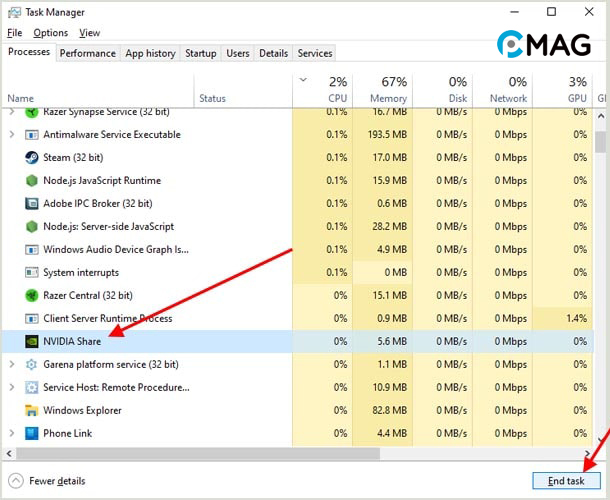This screenshot has width=610, height=500.
Task: Click the 5.6 MB memory cell
Action: tap(383, 341)
